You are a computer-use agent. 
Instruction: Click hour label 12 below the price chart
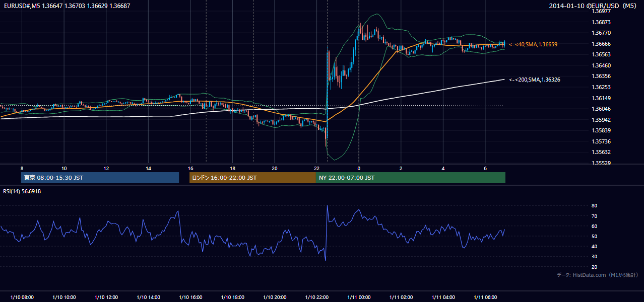106,168
